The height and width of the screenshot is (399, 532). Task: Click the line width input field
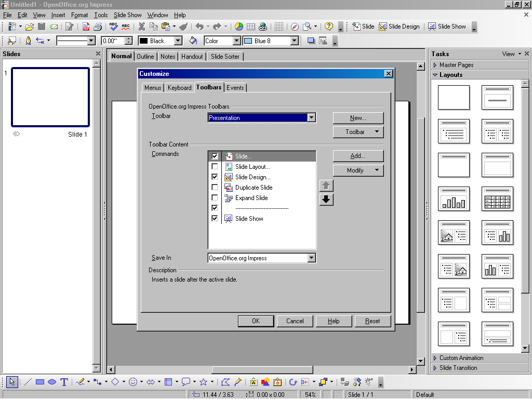[x=113, y=41]
